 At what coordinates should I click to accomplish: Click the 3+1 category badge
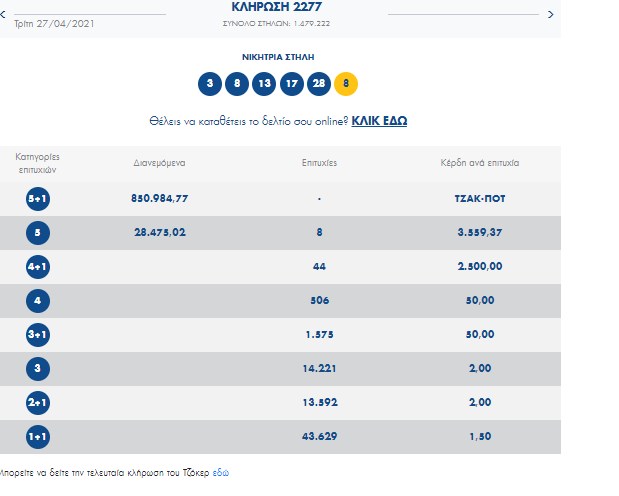(39, 335)
